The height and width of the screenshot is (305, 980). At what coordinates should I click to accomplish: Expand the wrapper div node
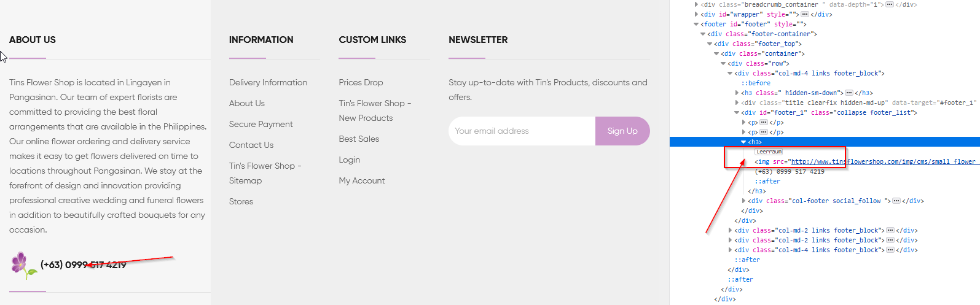pos(696,14)
